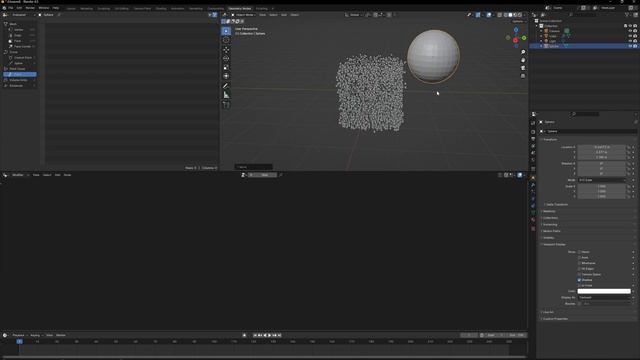
Task: Select the Rotate tool in viewport toolbar
Action: click(x=226, y=58)
